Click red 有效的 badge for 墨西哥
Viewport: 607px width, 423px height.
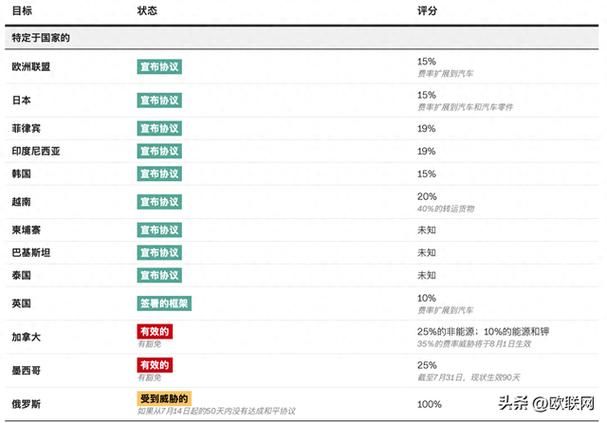pos(155,365)
